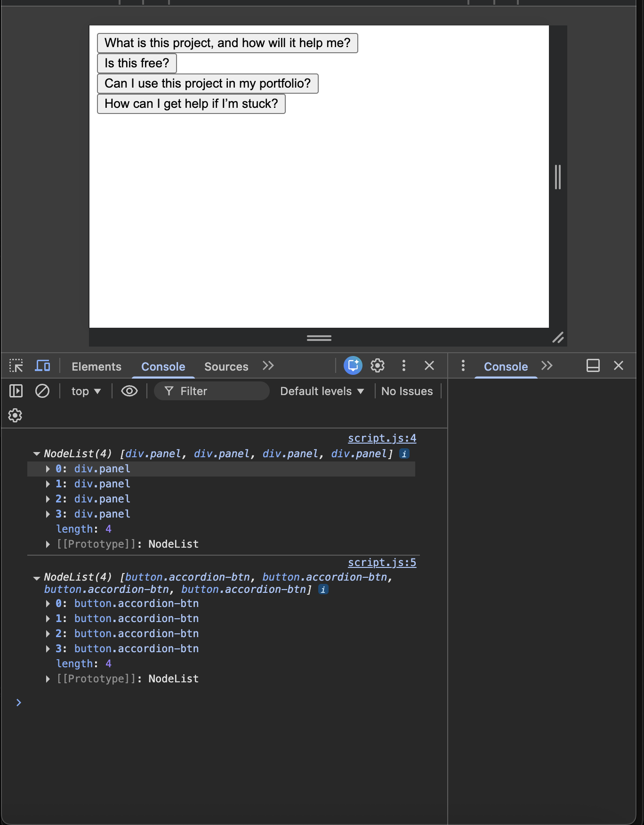Toggle the device toolbar icon
The height and width of the screenshot is (825, 644).
(43, 366)
